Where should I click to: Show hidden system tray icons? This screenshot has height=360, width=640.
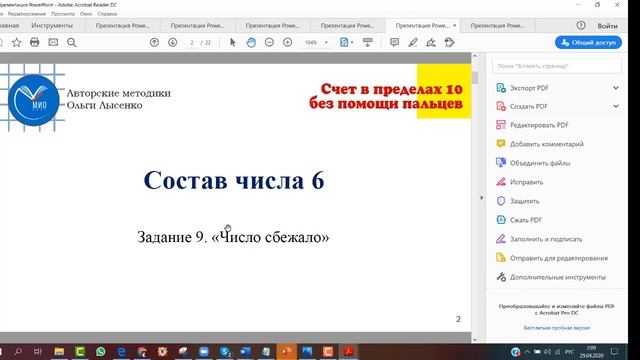pyautogui.click(x=527, y=351)
